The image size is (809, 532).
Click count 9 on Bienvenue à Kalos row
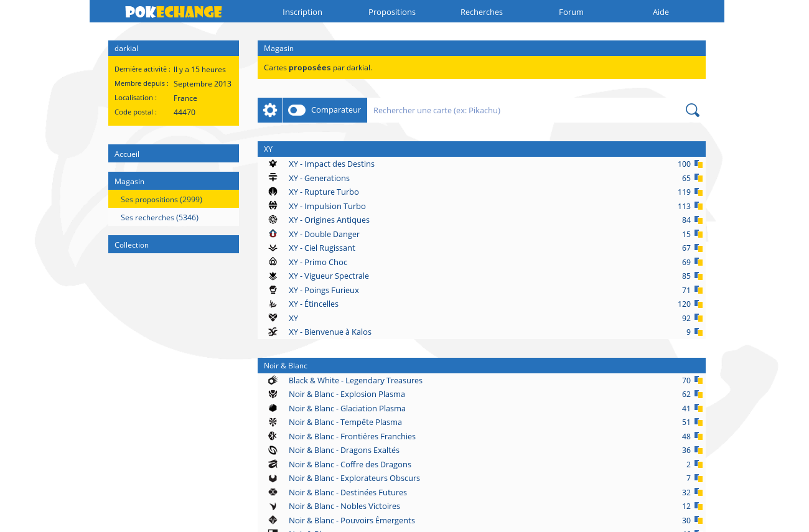[x=688, y=332]
